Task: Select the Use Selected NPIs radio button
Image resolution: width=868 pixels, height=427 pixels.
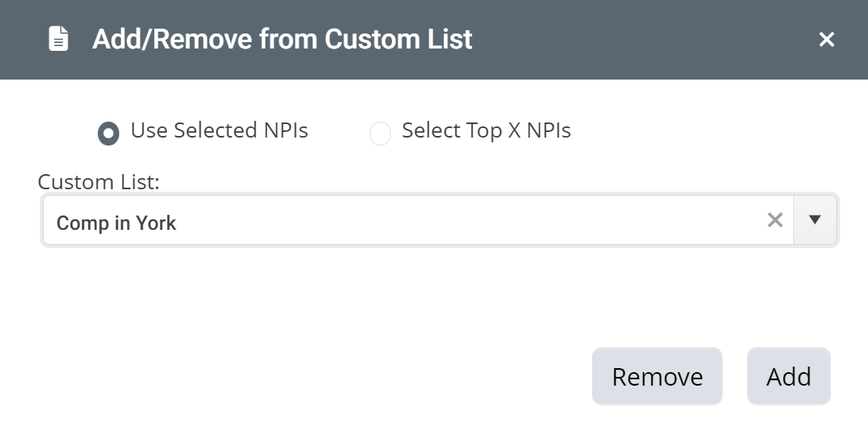Action: tap(108, 134)
